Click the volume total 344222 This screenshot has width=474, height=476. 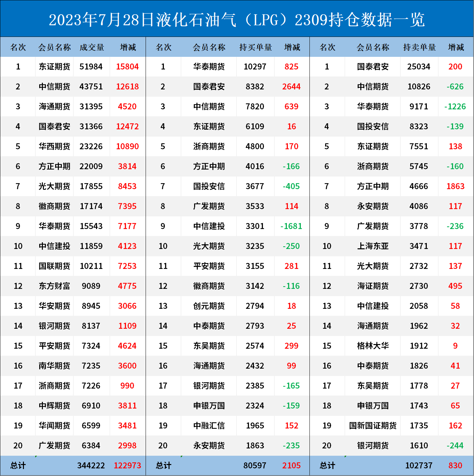(x=91, y=466)
